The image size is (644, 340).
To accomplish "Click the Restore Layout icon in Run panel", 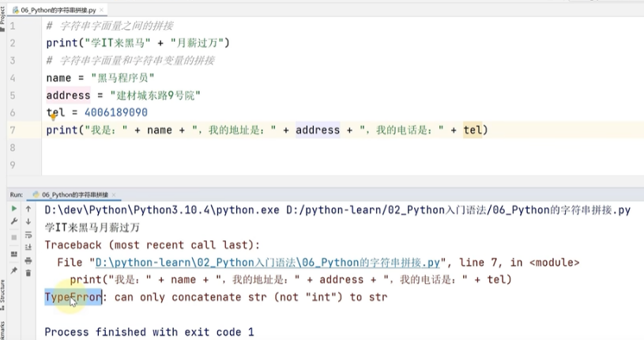I will click(x=14, y=254).
